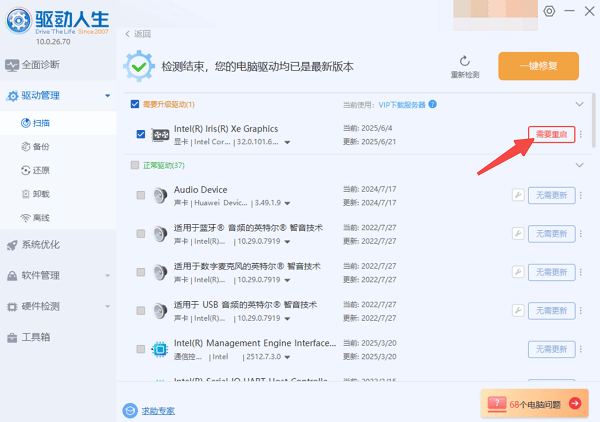Open the 全面诊断 diagnosis section
This screenshot has width=600, height=422.
[33, 65]
